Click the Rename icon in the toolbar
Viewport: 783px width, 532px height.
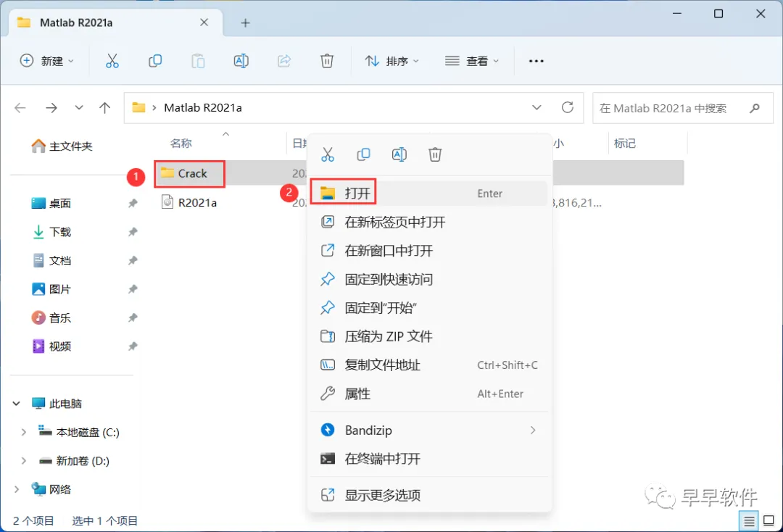click(241, 61)
